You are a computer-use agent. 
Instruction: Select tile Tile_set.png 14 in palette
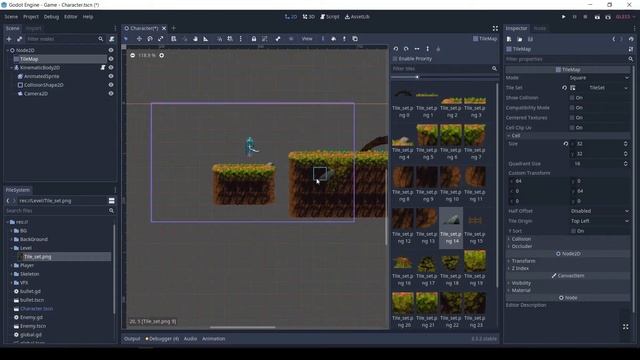[x=451, y=228]
